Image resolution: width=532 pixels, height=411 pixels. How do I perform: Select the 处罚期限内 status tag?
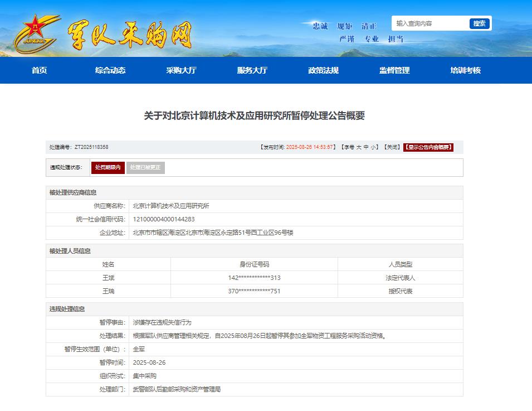(x=108, y=167)
